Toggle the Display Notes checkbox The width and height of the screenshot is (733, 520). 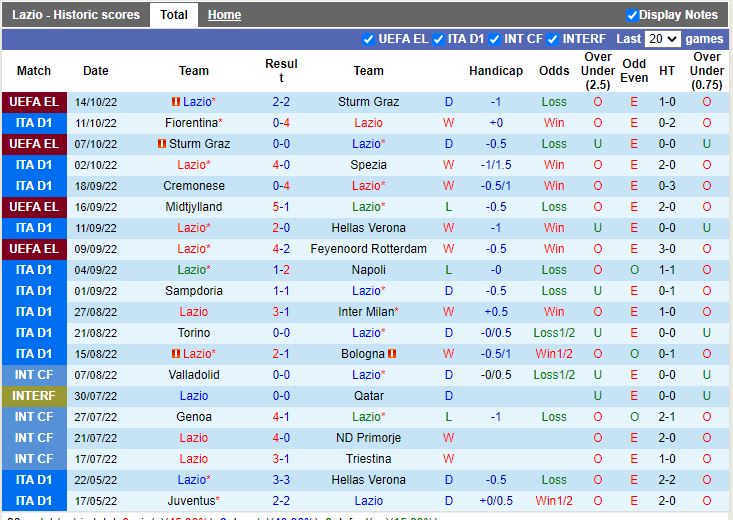point(632,15)
